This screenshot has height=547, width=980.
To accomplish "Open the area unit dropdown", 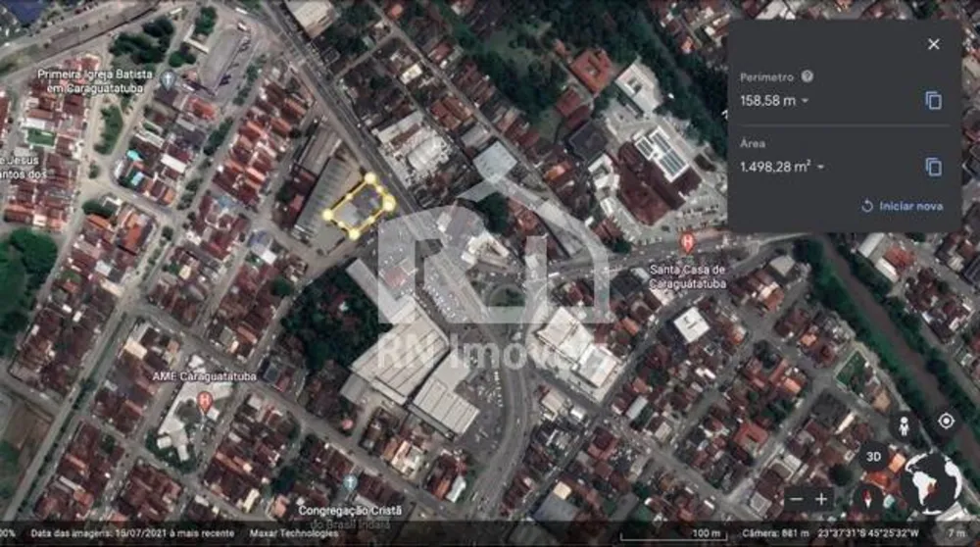I will (x=820, y=167).
